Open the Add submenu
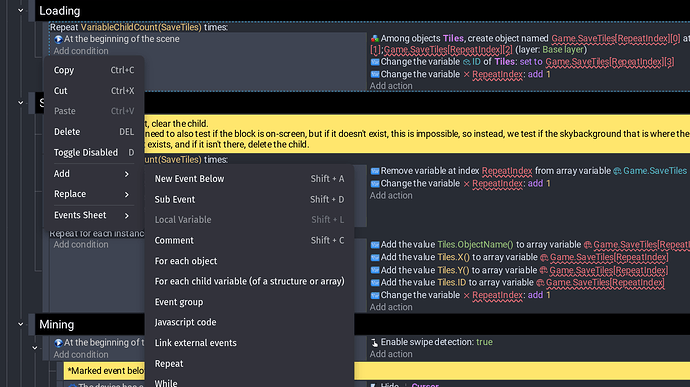Screen dimensions: 690x387 [x=94, y=174]
